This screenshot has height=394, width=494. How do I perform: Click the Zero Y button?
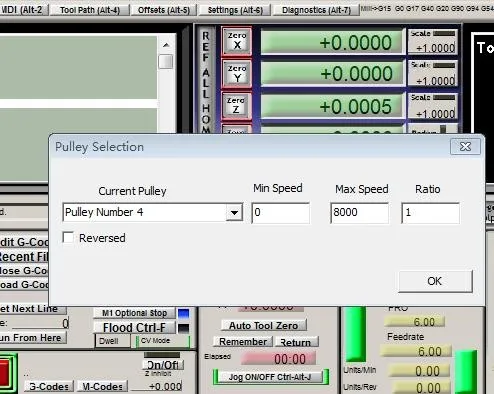tap(237, 74)
